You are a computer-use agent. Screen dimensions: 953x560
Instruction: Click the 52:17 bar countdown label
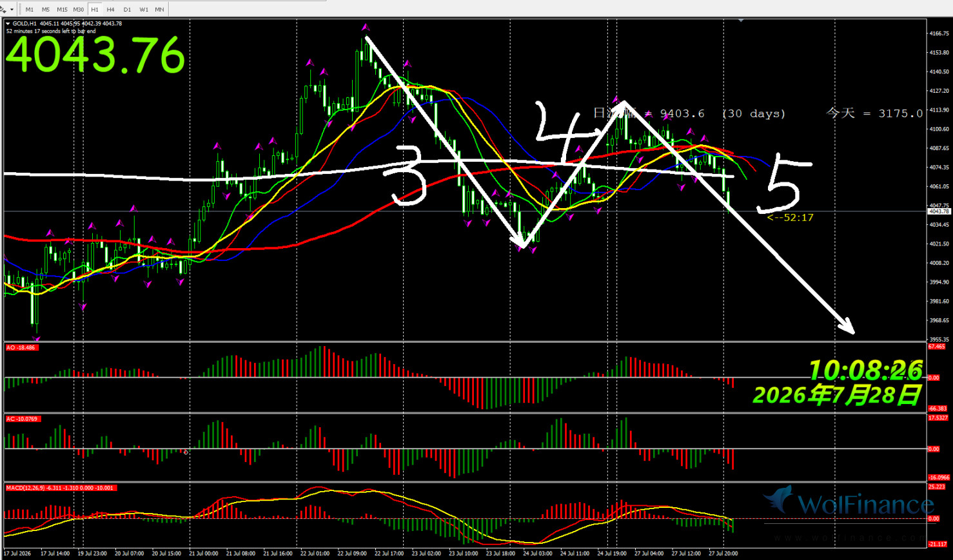click(790, 218)
